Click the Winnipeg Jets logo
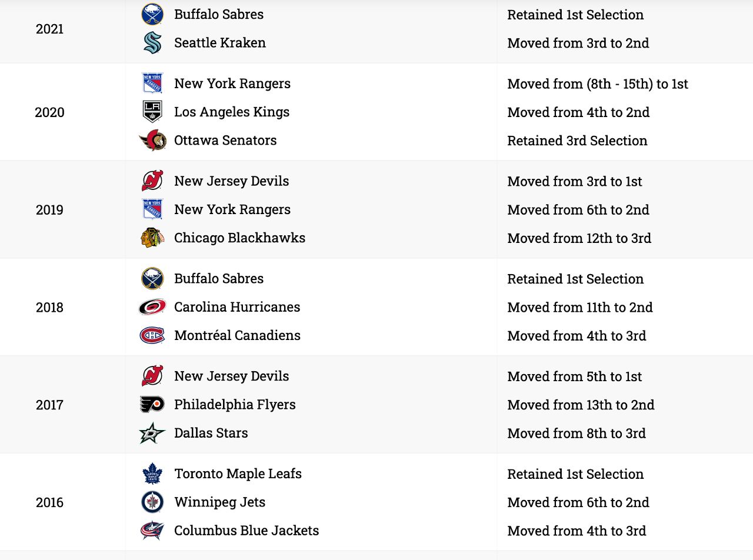 [x=152, y=502]
